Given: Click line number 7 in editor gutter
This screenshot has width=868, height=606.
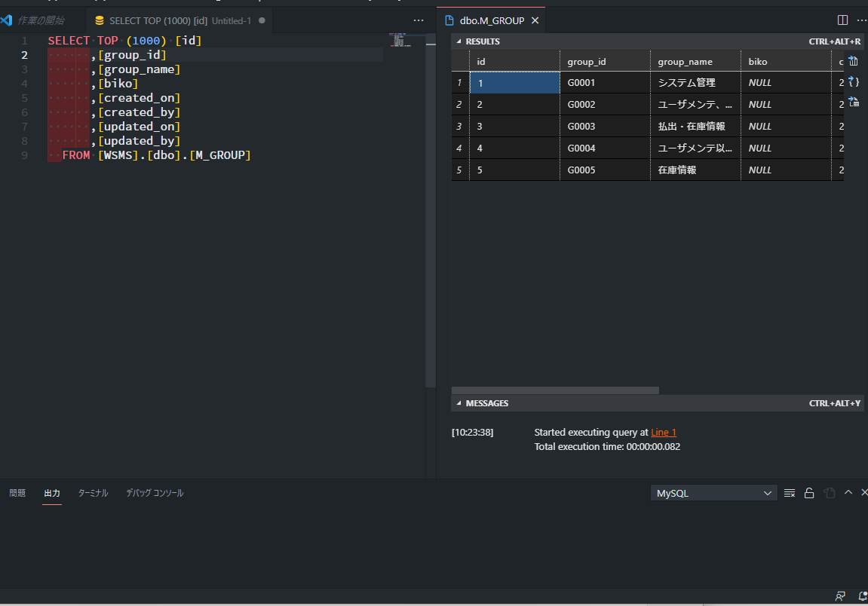Looking at the screenshot, I should (x=24, y=126).
